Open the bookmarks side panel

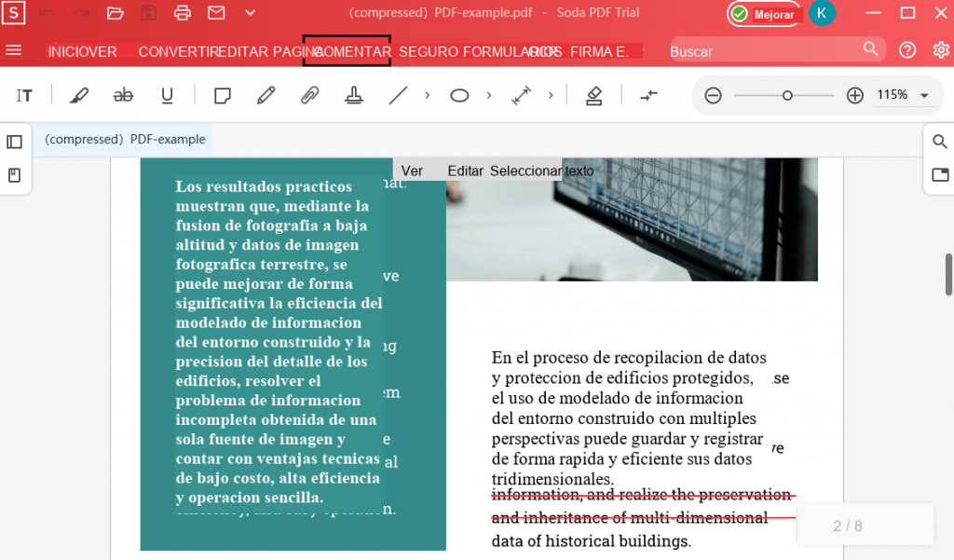(15, 175)
